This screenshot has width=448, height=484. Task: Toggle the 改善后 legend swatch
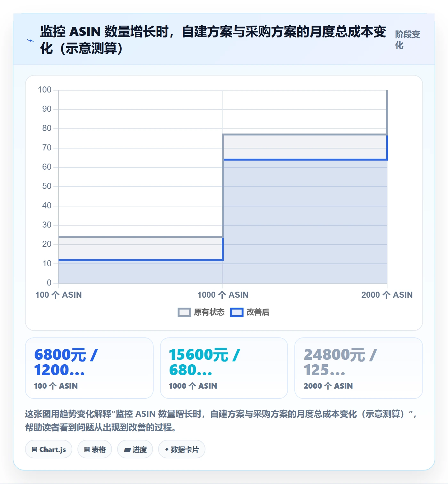coord(237,312)
